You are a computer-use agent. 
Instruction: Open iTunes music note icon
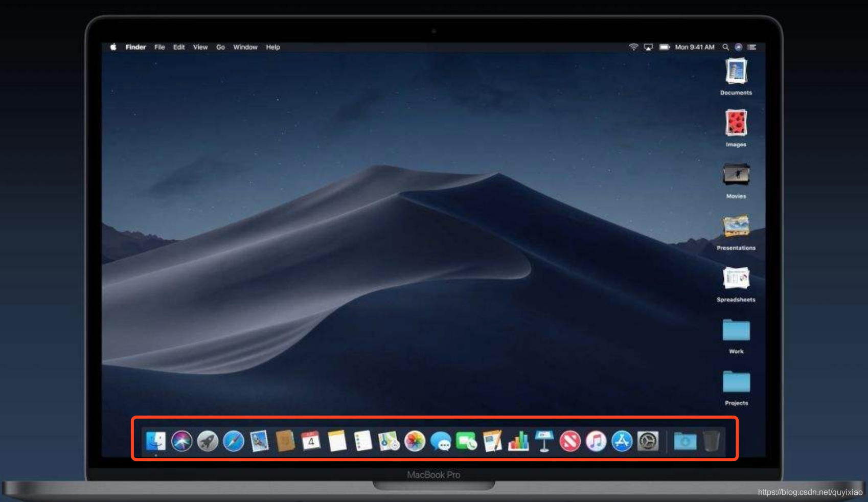[x=596, y=441]
